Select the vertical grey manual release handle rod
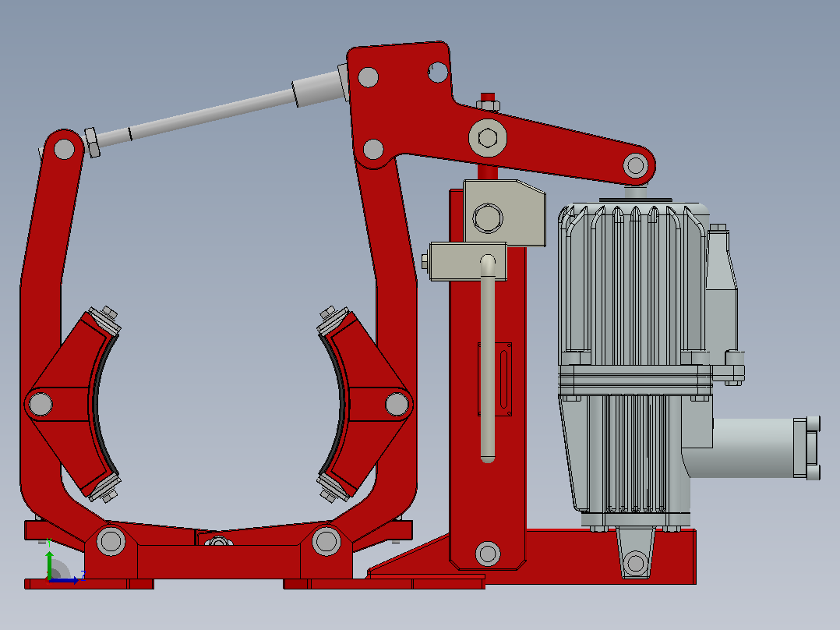The width and height of the screenshot is (840, 630). click(x=488, y=358)
